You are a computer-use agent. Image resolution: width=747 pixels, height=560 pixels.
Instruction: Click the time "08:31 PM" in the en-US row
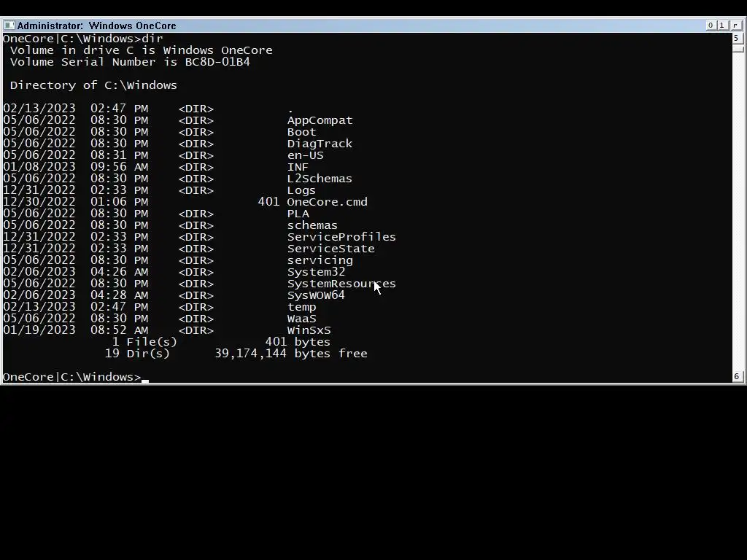pyautogui.click(x=120, y=155)
